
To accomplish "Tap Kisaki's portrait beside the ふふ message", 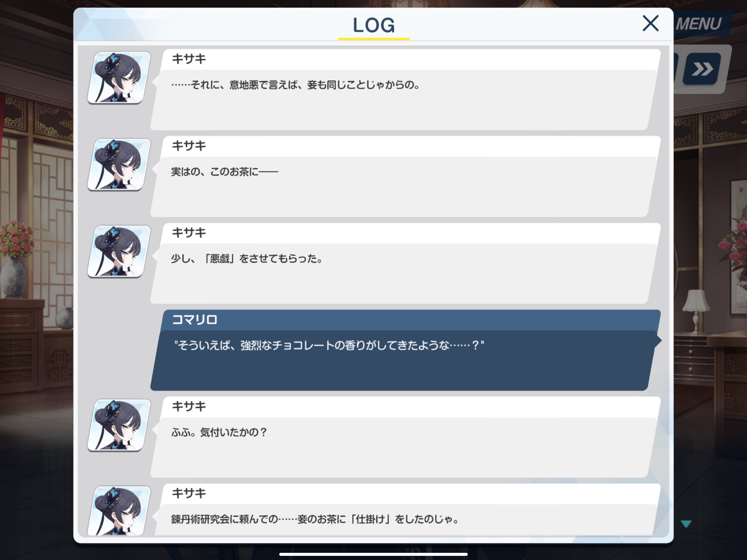I will [x=119, y=425].
